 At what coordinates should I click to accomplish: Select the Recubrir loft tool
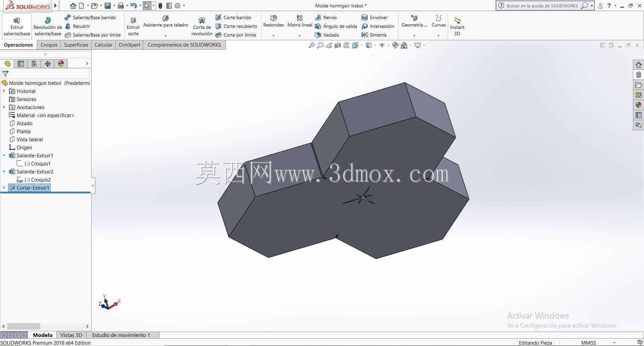77,26
